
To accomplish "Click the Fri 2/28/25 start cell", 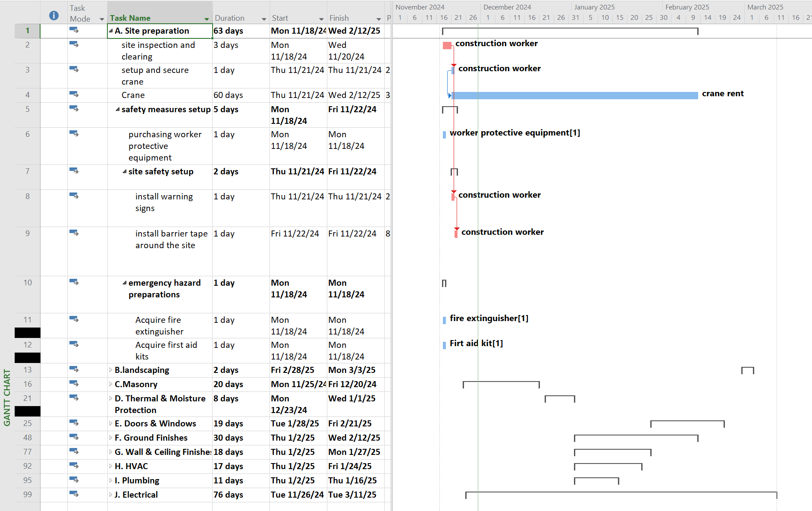I will click(x=298, y=370).
